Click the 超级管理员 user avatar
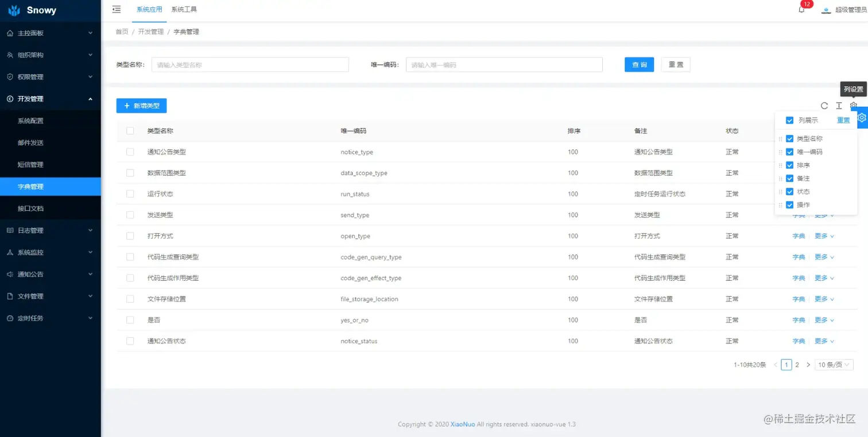The width and height of the screenshot is (868, 437). [x=827, y=10]
